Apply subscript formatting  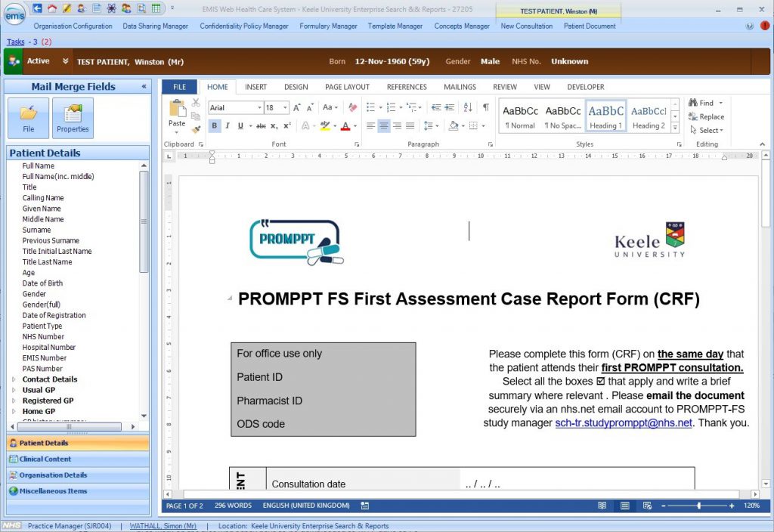pos(274,126)
